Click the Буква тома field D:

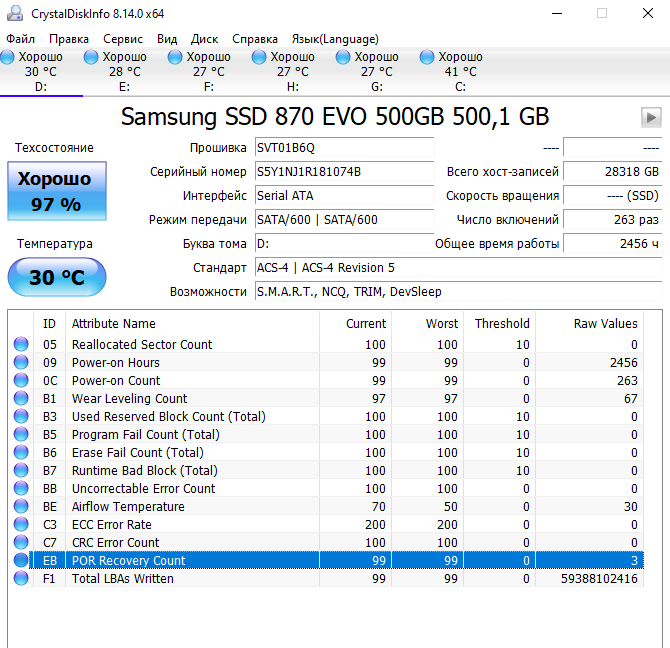coord(344,243)
